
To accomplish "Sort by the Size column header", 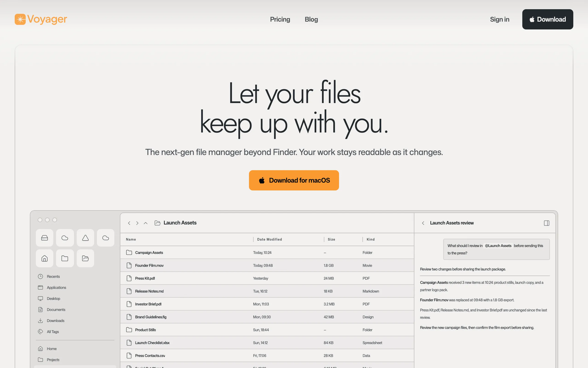I will pyautogui.click(x=331, y=239).
